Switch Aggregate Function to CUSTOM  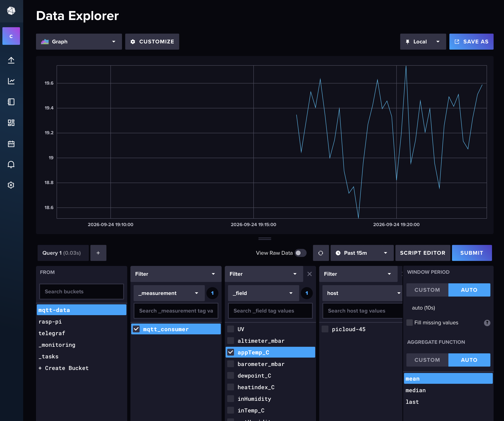tap(427, 360)
